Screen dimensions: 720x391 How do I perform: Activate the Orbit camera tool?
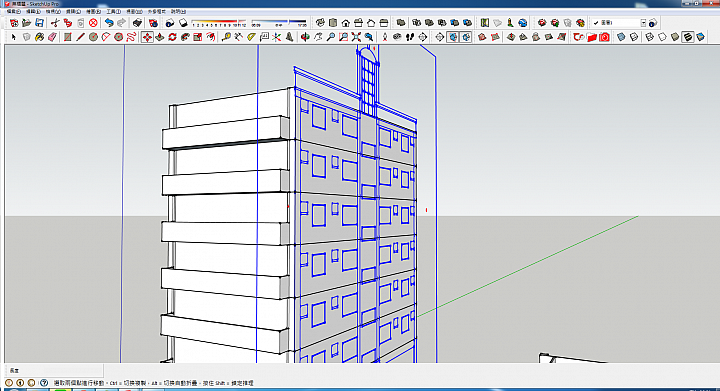[305, 37]
